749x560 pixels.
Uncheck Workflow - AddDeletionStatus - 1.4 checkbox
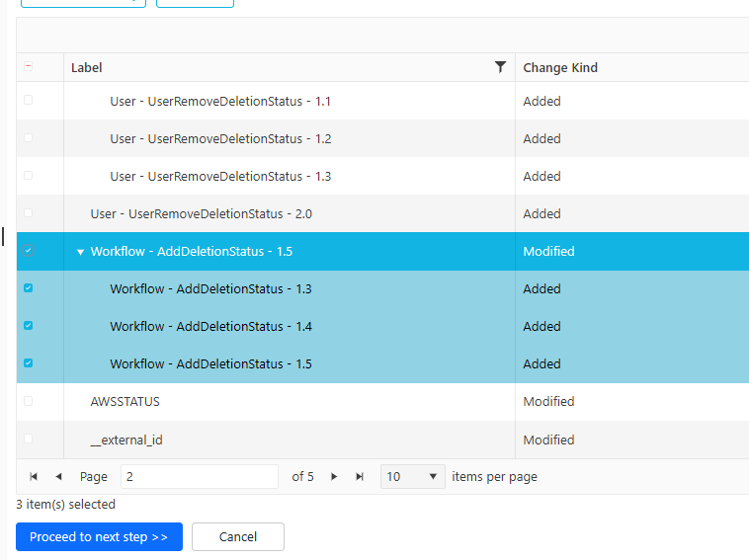28,326
